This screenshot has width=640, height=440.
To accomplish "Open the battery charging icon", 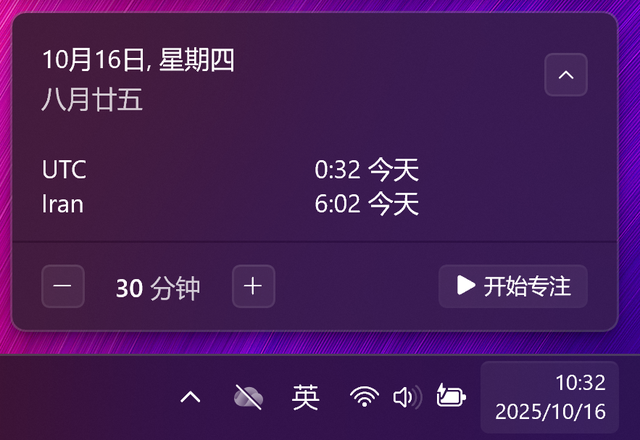I will pos(451,396).
